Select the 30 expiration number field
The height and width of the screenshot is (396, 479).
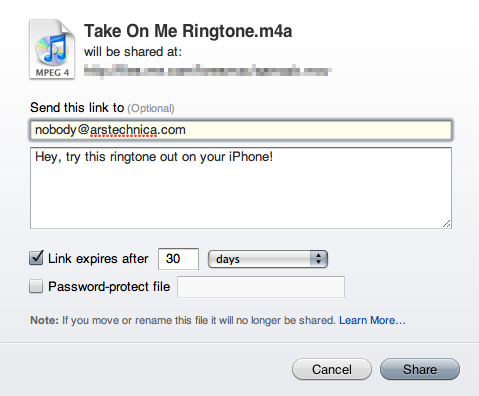point(178,259)
